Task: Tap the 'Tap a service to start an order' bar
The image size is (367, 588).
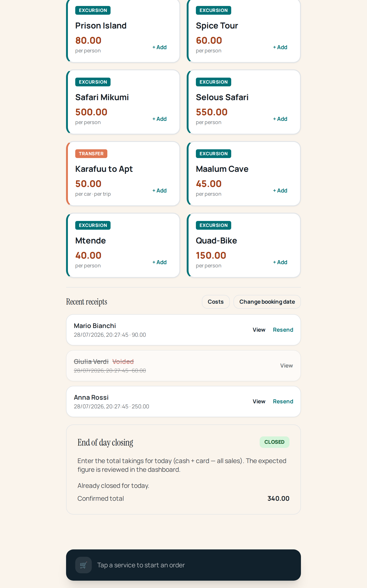Action: click(x=183, y=565)
